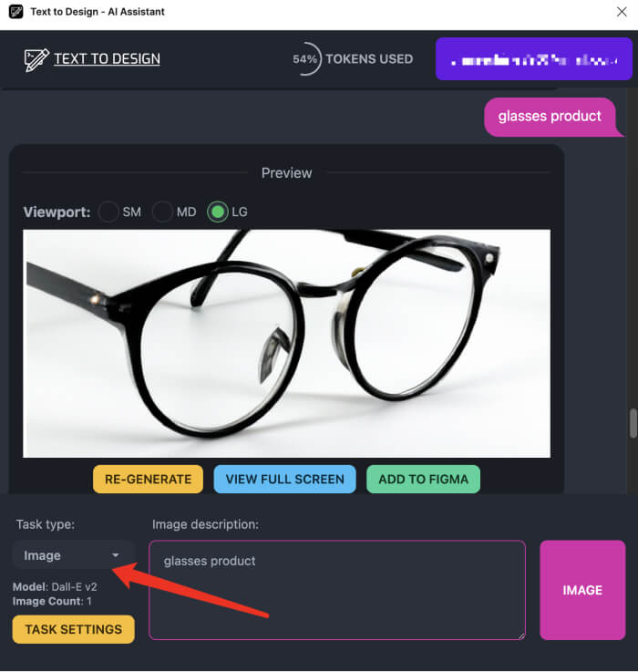Open the preview with VIEW FULL SCREEN

pyautogui.click(x=284, y=479)
